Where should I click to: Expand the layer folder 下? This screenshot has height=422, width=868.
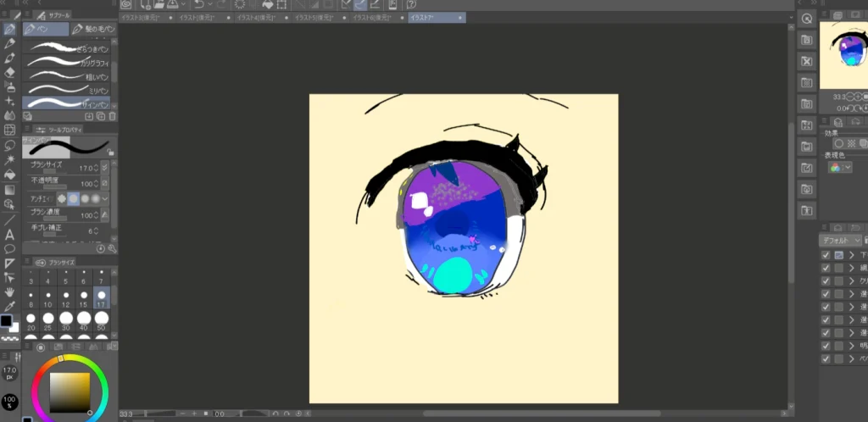[x=852, y=256]
